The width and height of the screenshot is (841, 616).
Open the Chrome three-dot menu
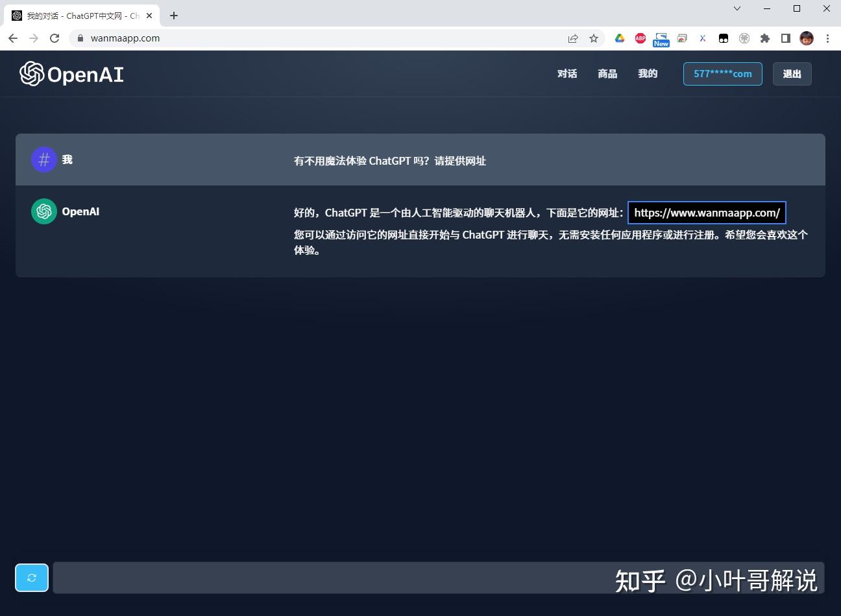[827, 38]
